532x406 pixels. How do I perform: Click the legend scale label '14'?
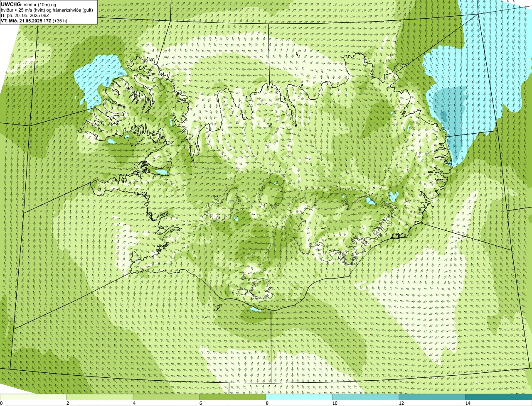pyautogui.click(x=468, y=403)
